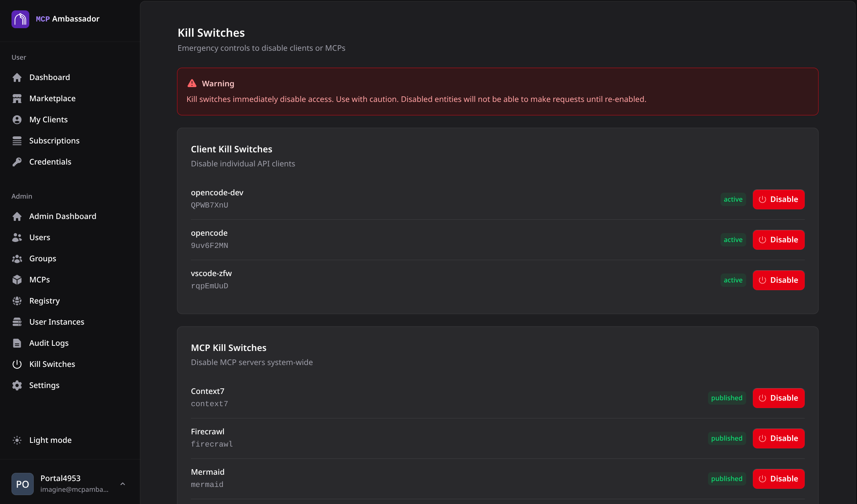Viewport: 857px width, 504px height.
Task: Click the PO user avatar
Action: (x=23, y=484)
